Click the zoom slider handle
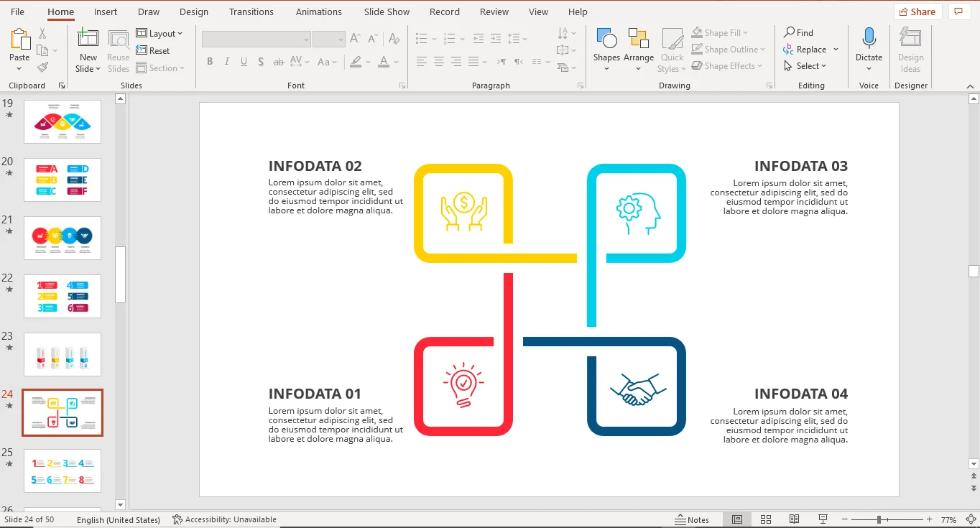The width and height of the screenshot is (980, 528). 879,519
